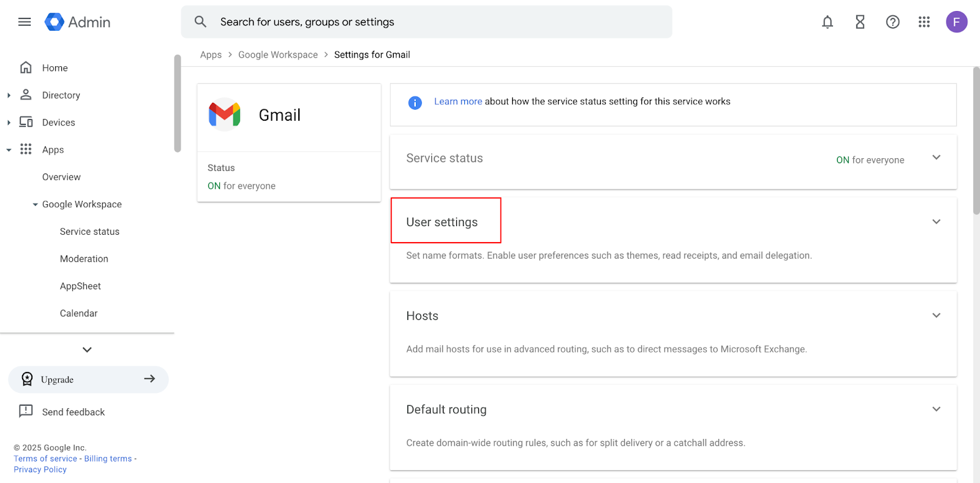
Task: Open the main hamburger menu
Action: tap(24, 22)
